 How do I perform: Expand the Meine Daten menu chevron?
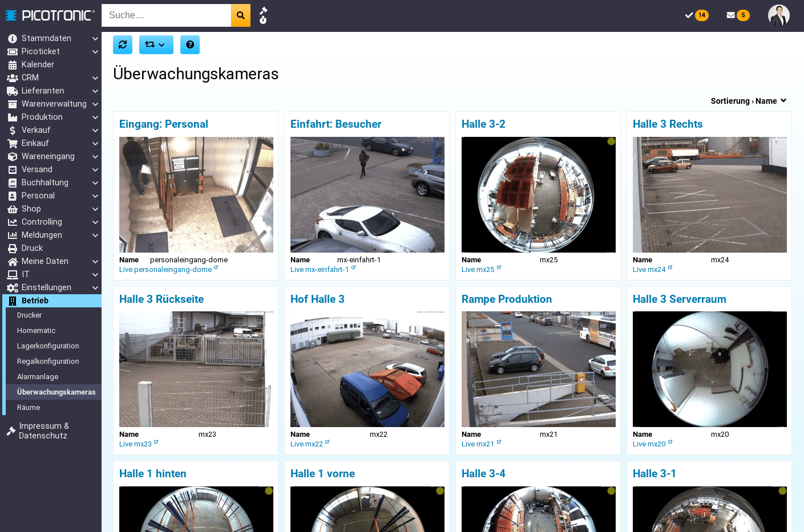pos(95,261)
